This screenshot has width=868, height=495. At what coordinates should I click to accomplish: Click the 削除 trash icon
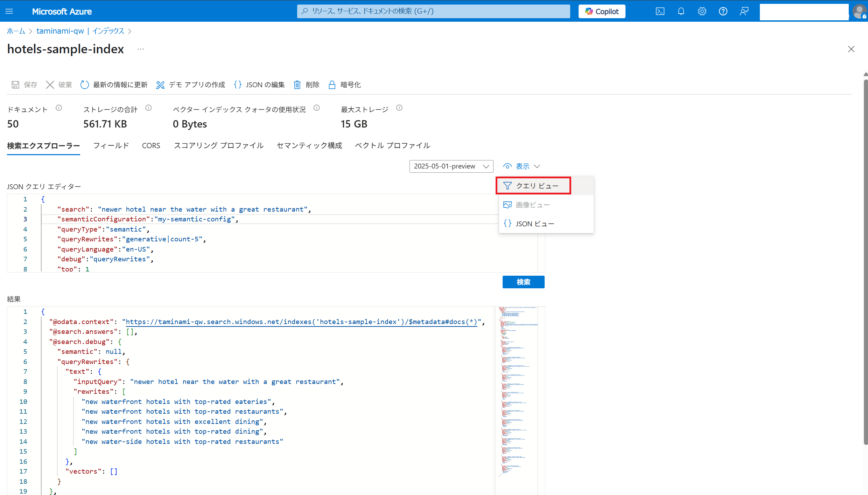(x=297, y=85)
